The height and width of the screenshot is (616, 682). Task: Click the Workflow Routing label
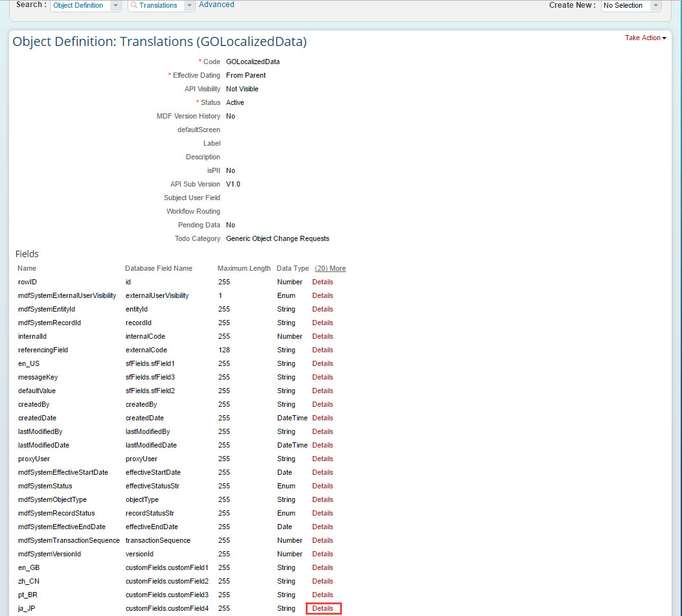[x=193, y=211]
